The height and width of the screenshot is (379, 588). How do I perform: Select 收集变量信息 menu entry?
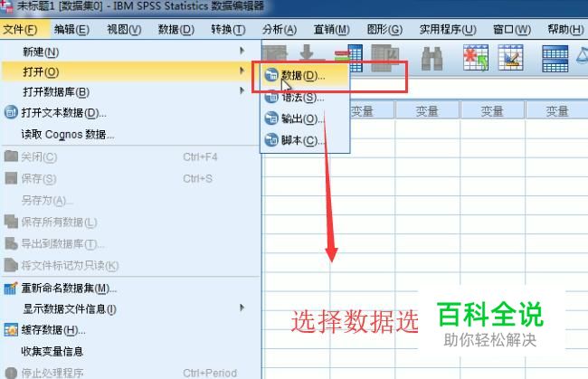pos(130,351)
